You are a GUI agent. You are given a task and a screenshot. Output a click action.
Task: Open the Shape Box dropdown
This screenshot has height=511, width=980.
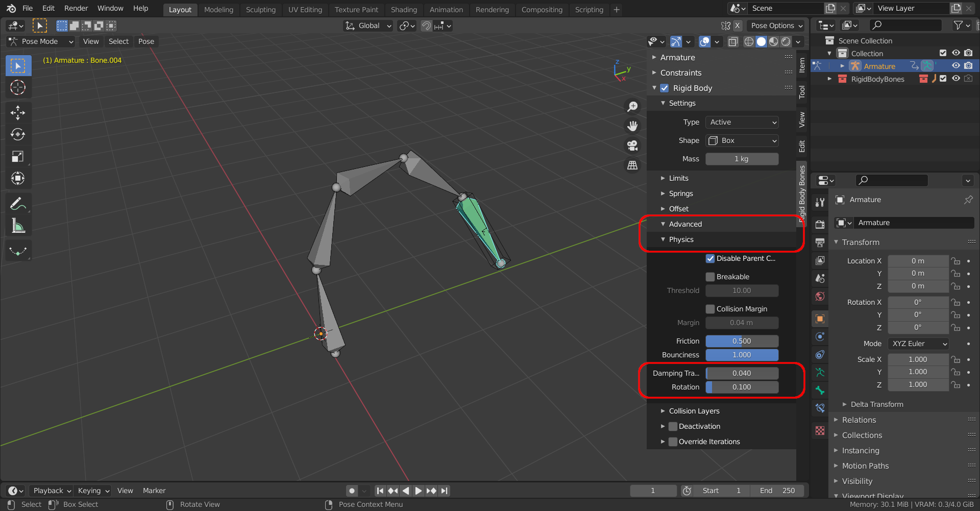click(742, 140)
